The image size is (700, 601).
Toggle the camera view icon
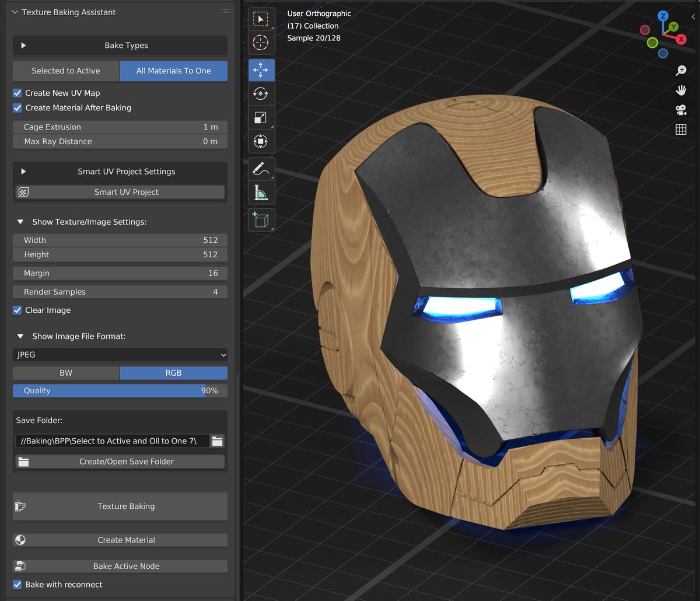pyautogui.click(x=681, y=110)
